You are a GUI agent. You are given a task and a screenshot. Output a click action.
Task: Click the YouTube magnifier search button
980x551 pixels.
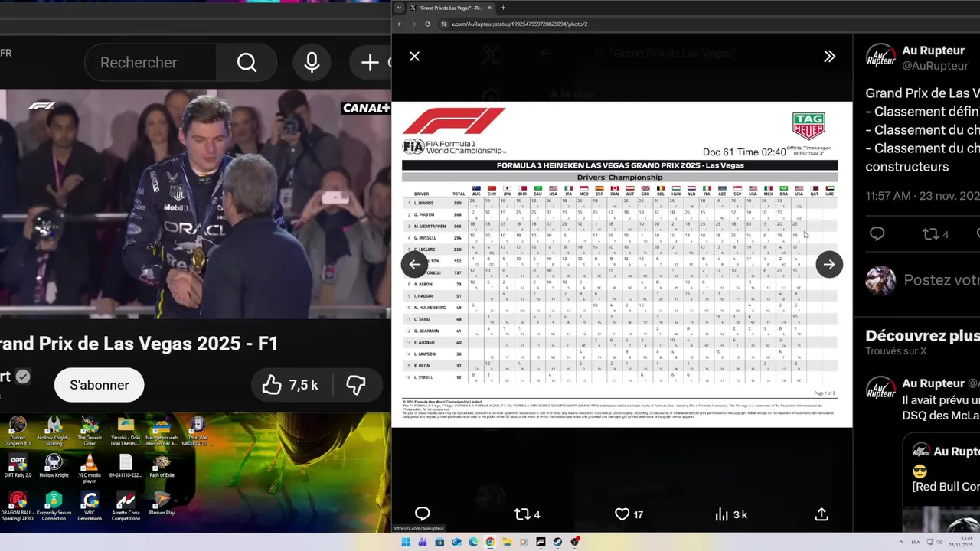pos(247,63)
